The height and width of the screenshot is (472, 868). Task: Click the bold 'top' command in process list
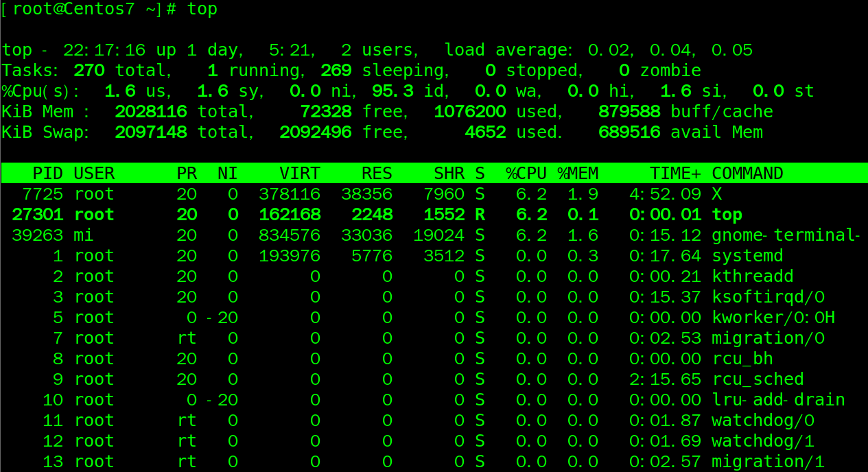(727, 215)
